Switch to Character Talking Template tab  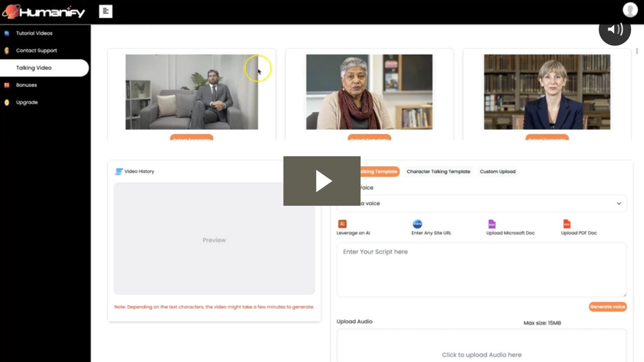tap(438, 171)
